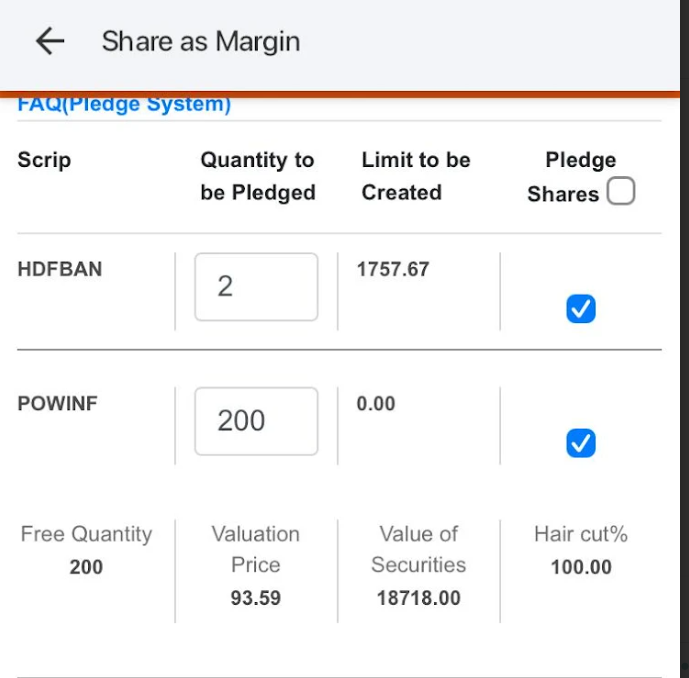Focus the HDFBAN quantity input field

point(256,287)
